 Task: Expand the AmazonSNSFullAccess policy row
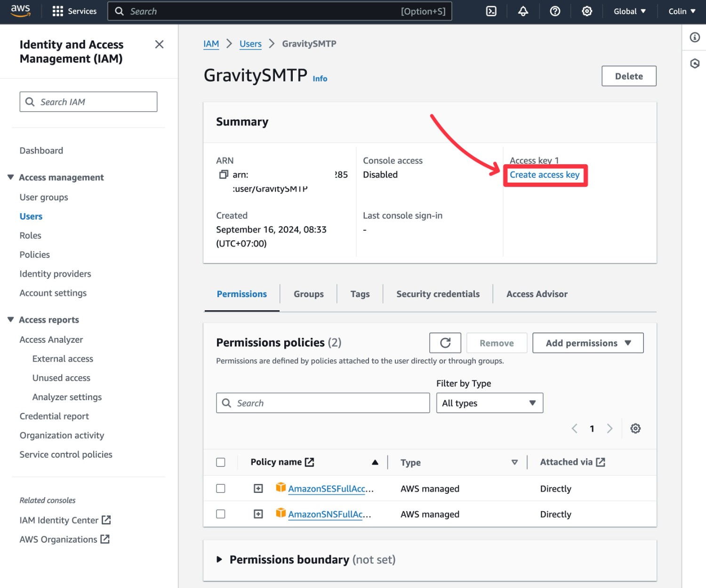[x=258, y=514]
